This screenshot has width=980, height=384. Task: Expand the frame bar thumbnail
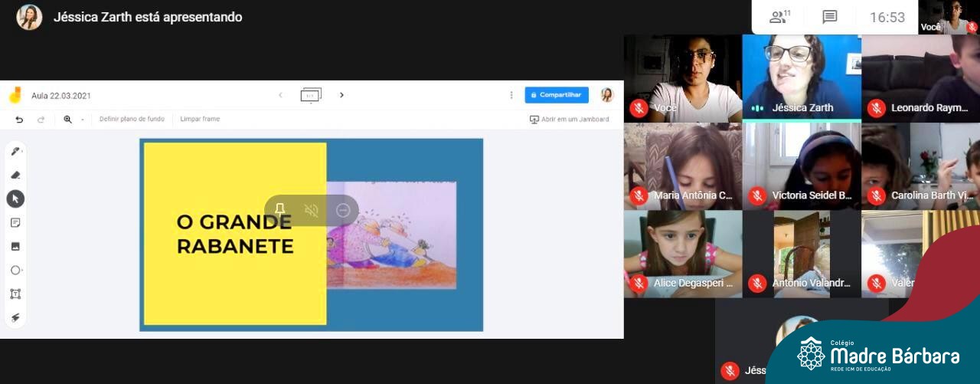tap(311, 95)
